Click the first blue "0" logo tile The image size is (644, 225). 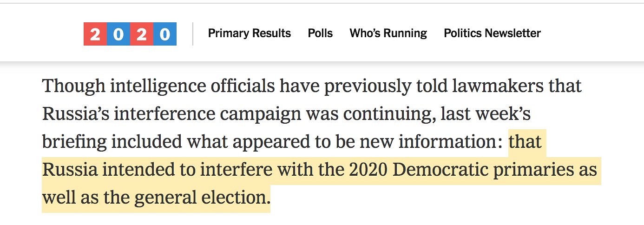pyautogui.click(x=118, y=34)
